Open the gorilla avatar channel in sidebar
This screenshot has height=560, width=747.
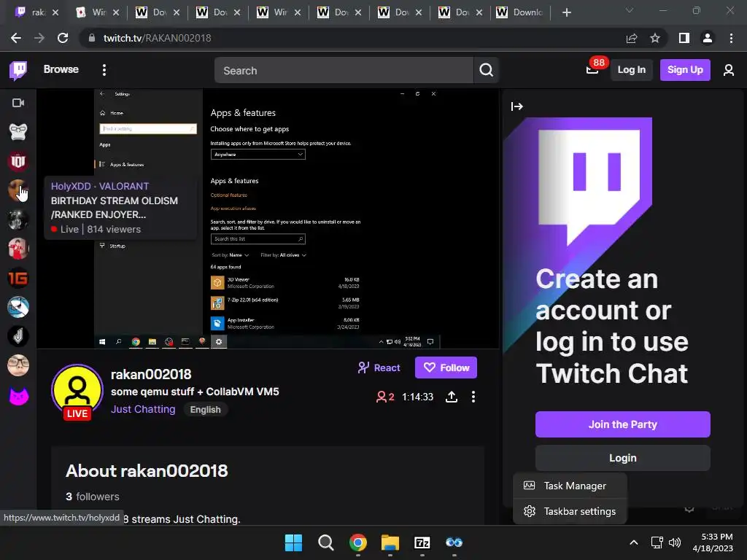[18, 132]
